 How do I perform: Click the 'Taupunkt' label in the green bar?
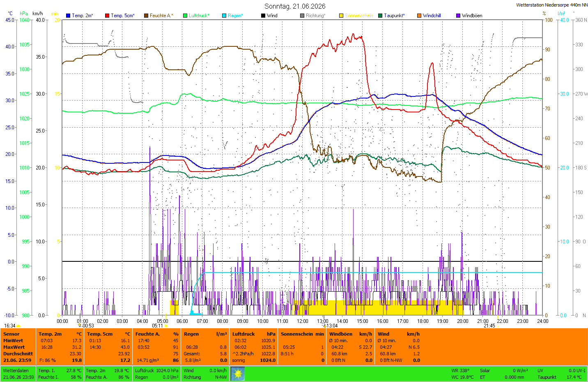click(x=547, y=377)
